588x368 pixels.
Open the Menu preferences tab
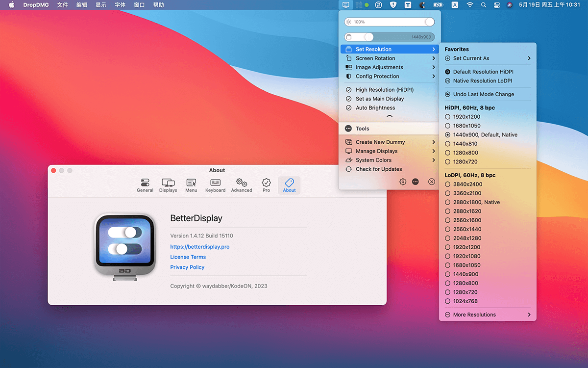(x=191, y=185)
